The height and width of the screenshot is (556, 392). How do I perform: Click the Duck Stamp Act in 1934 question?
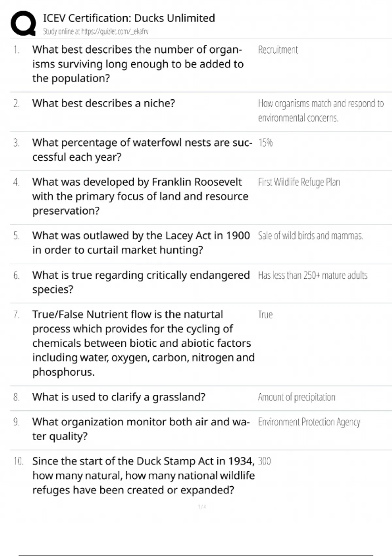(x=143, y=476)
